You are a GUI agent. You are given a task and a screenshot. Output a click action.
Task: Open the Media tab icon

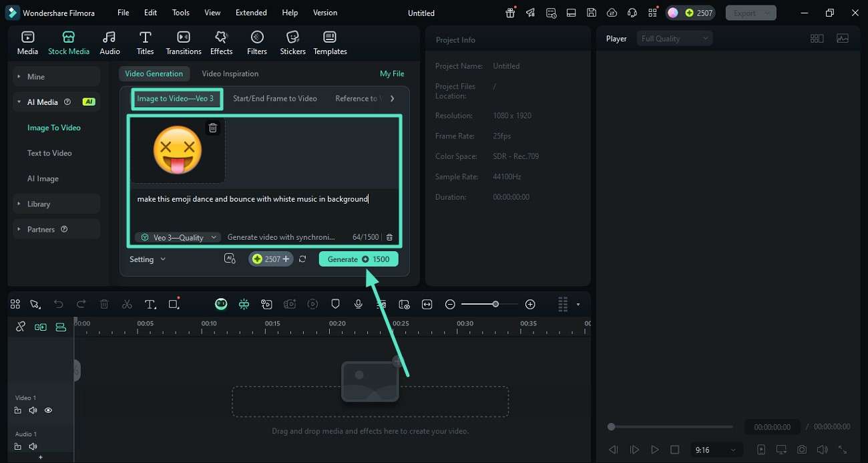tap(27, 43)
